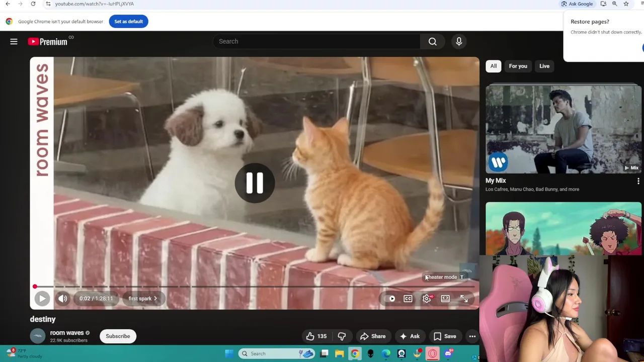Reload the page in Chrome
The height and width of the screenshot is (362, 644).
click(x=33, y=4)
